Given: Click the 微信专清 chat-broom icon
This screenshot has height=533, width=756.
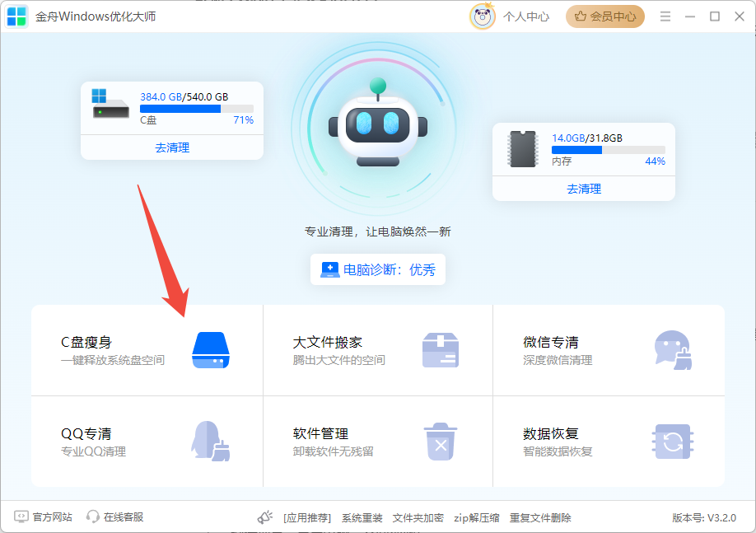Looking at the screenshot, I should tap(673, 350).
